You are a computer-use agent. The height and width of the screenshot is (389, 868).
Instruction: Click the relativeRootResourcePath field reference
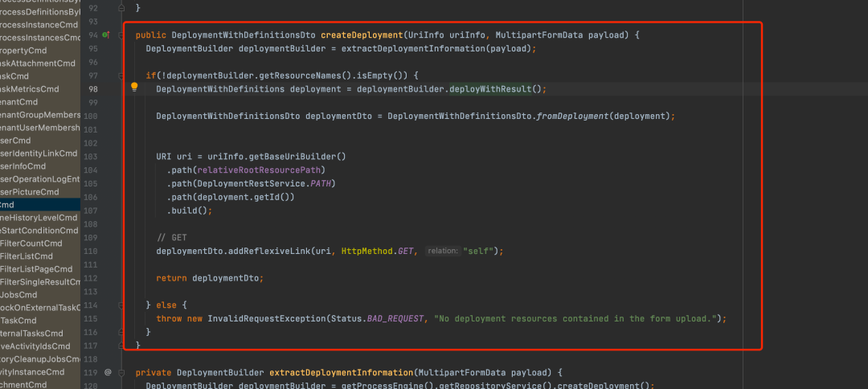click(260, 170)
